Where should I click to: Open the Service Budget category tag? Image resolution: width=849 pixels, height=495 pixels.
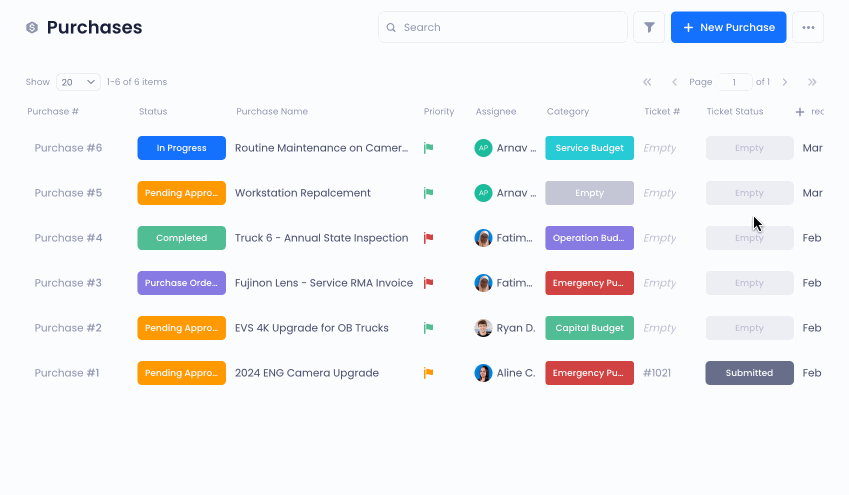click(x=589, y=148)
